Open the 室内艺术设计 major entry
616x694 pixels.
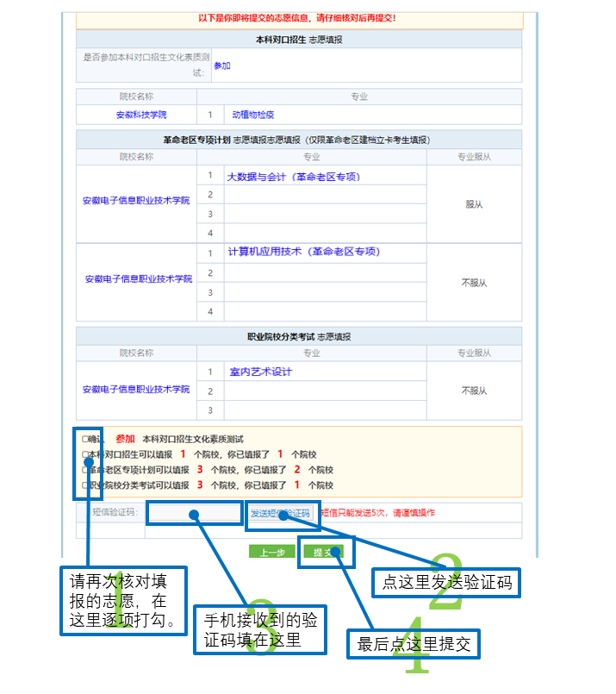tap(260, 372)
